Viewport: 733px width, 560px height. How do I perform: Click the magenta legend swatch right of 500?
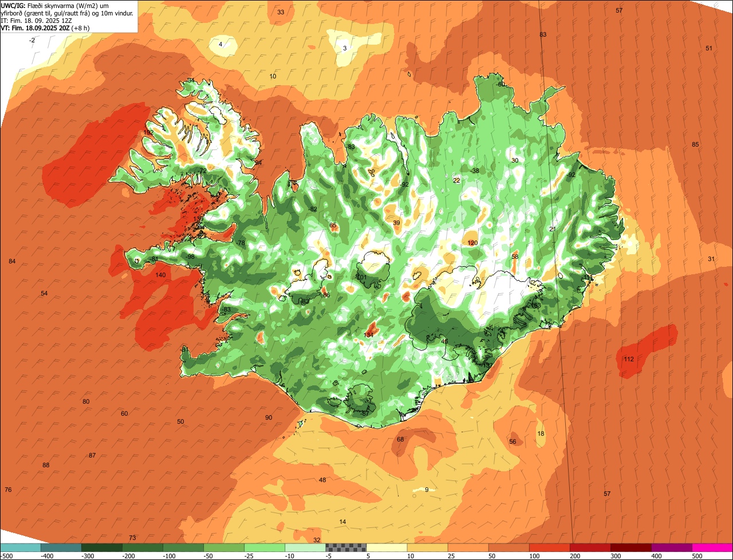(712, 547)
